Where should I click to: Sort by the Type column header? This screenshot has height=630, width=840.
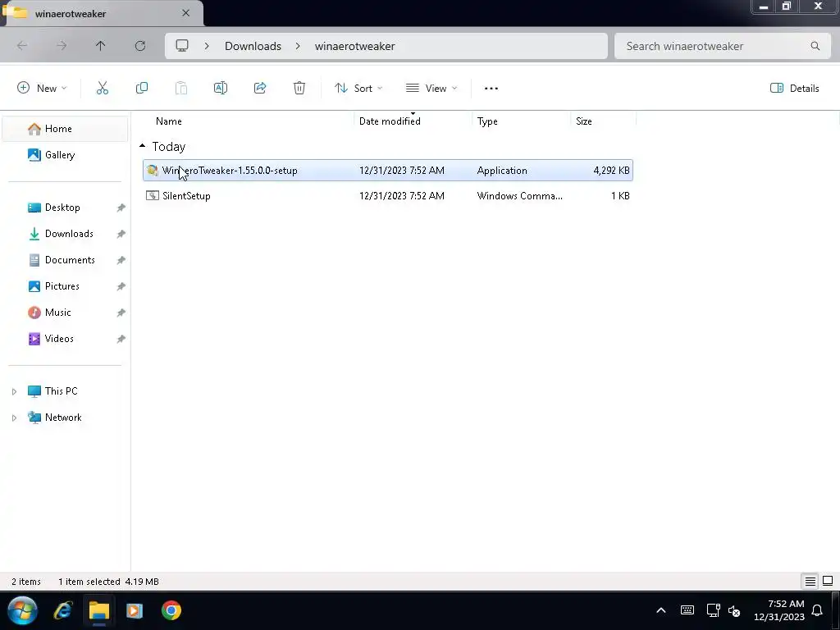tap(487, 121)
